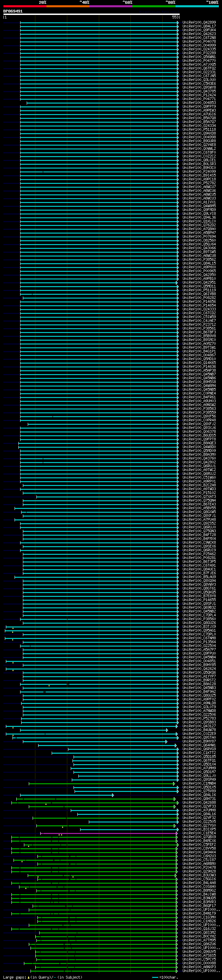This screenshot has width=222, height=980.
Task: Select hit label UniRef100_Q43760
Action: (x=199, y=459)
